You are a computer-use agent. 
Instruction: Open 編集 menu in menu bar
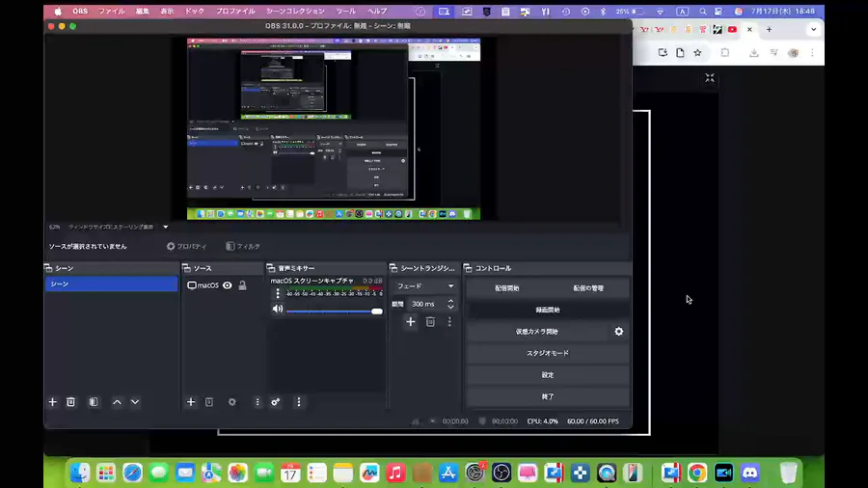143,11
